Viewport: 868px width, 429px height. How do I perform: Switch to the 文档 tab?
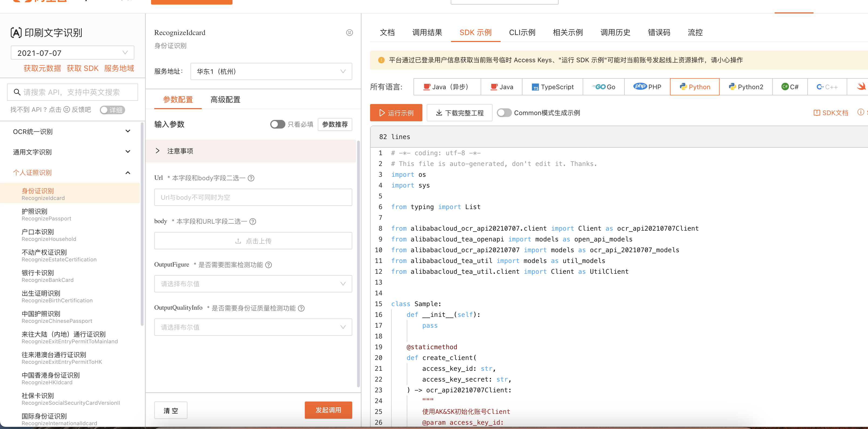pos(387,32)
